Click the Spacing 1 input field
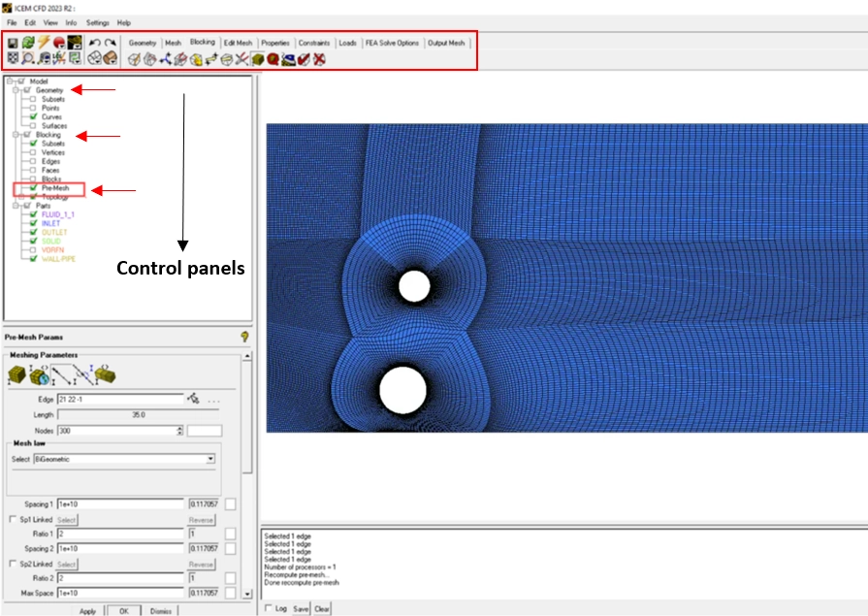Image resolution: width=868 pixels, height=616 pixels. click(119, 504)
